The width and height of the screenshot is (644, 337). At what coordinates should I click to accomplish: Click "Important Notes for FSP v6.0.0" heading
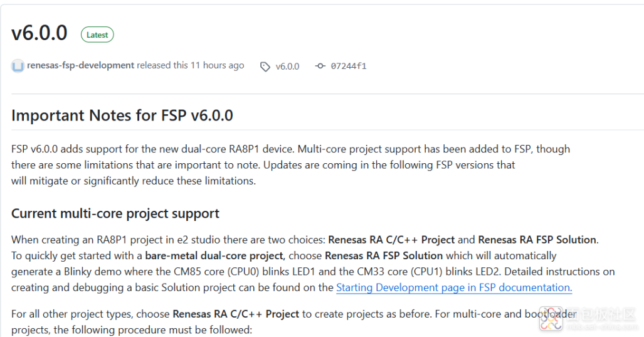[122, 115]
